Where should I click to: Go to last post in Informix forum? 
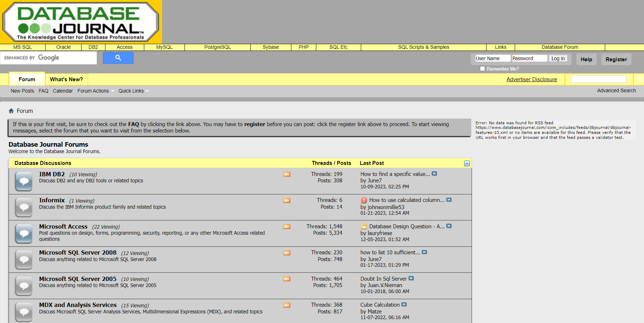click(x=449, y=200)
